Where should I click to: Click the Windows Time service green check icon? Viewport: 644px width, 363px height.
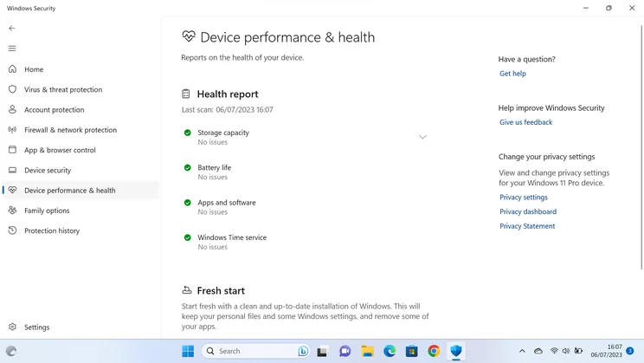click(x=188, y=237)
